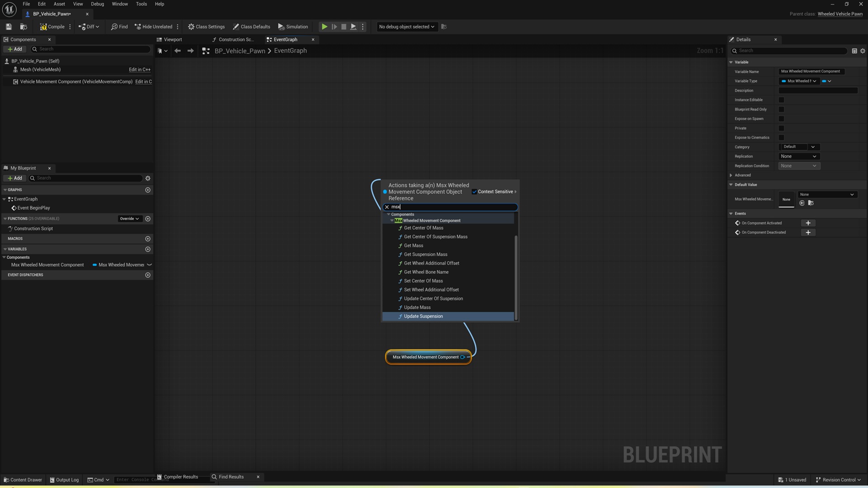Toggle Instance Editable checkbox

point(781,100)
